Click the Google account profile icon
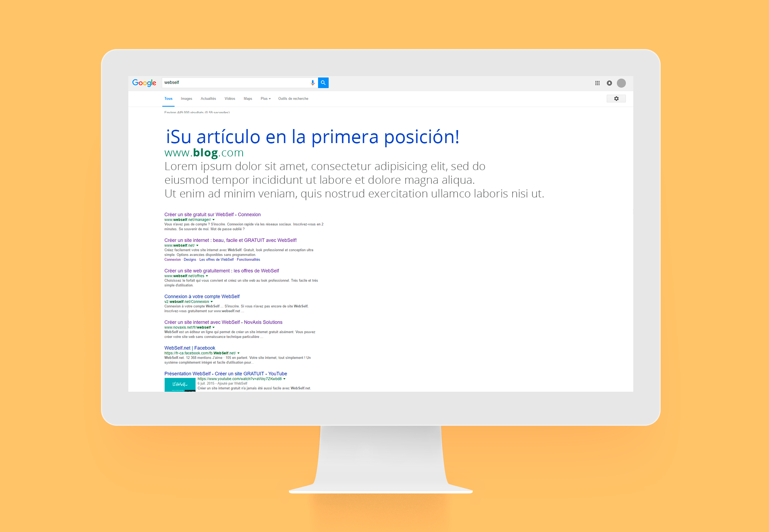The height and width of the screenshot is (532, 769). tap(621, 83)
